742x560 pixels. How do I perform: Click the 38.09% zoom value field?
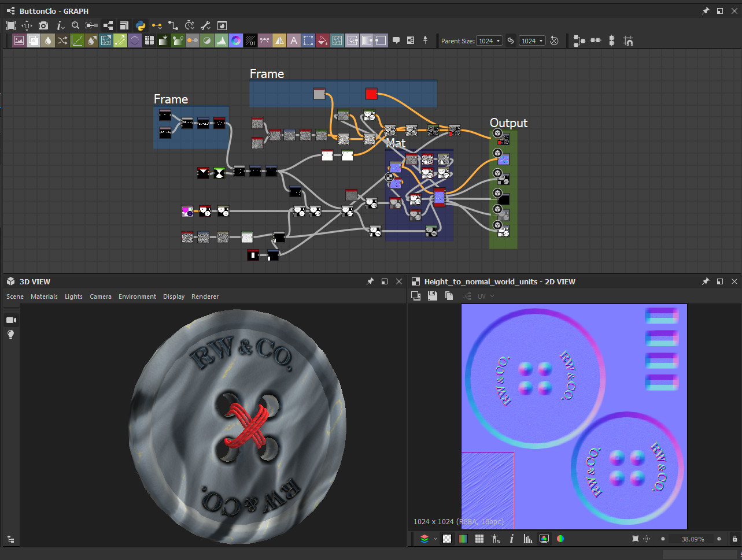coord(692,539)
